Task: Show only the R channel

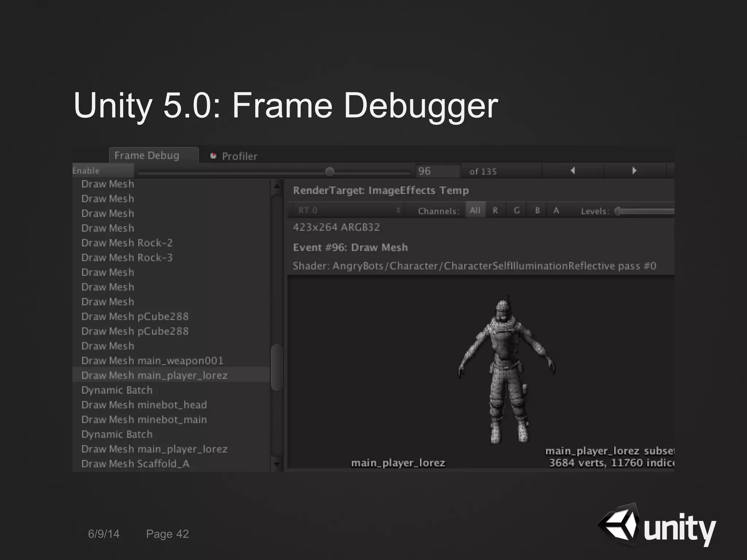Action: tap(495, 210)
